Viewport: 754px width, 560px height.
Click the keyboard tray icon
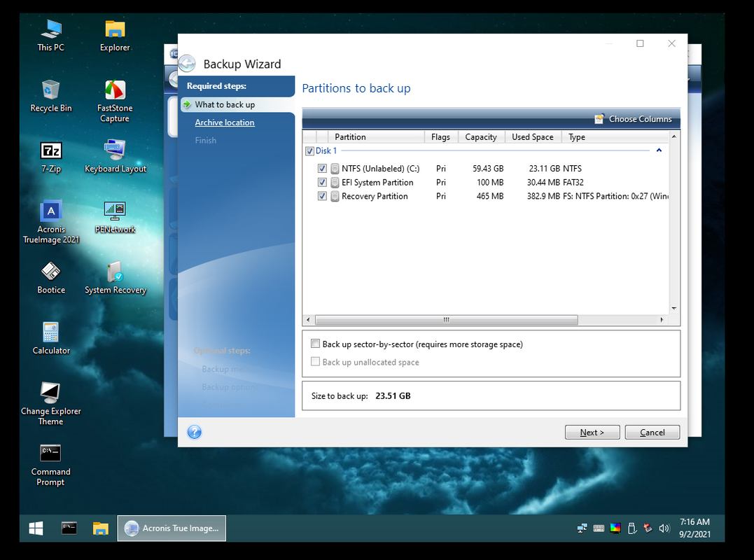599,528
